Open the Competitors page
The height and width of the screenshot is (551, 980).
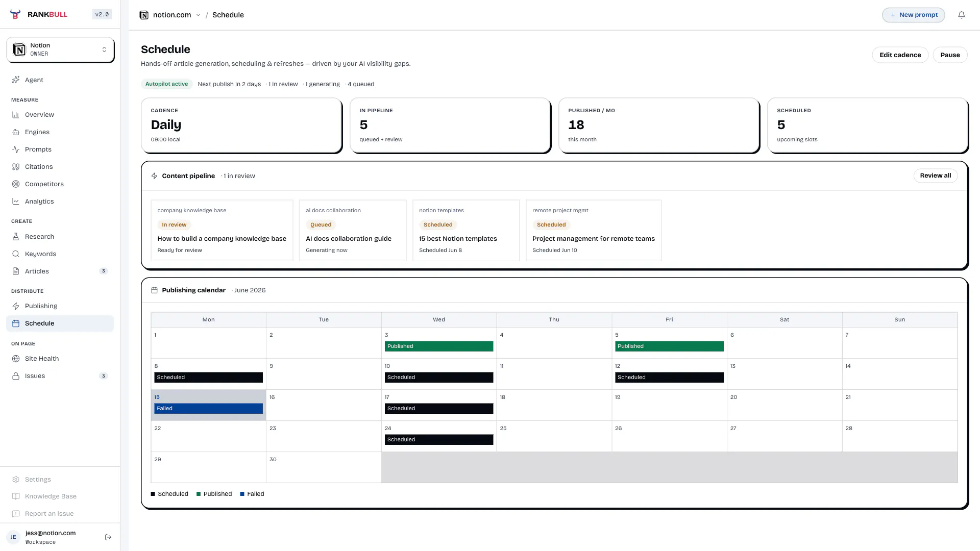pyautogui.click(x=60, y=184)
